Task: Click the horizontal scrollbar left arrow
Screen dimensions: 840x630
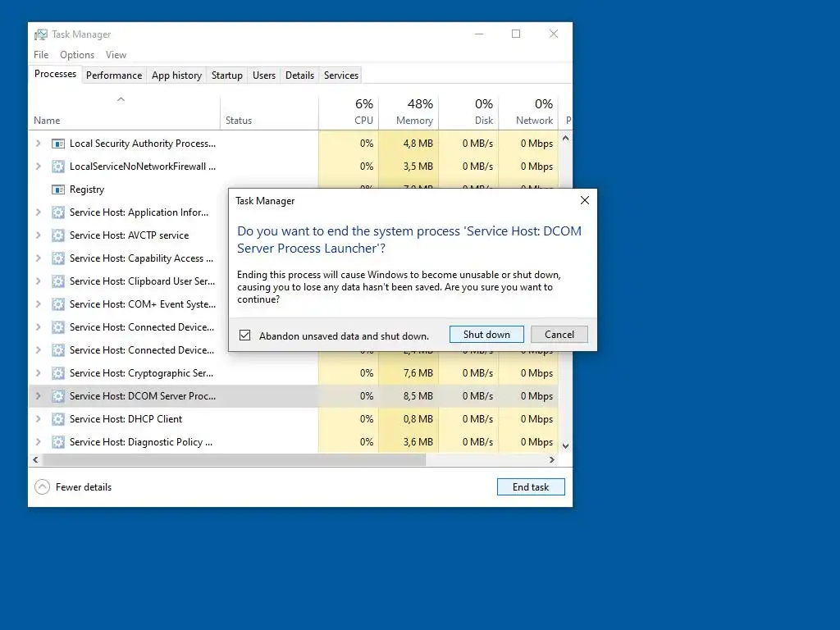Action: (x=35, y=459)
